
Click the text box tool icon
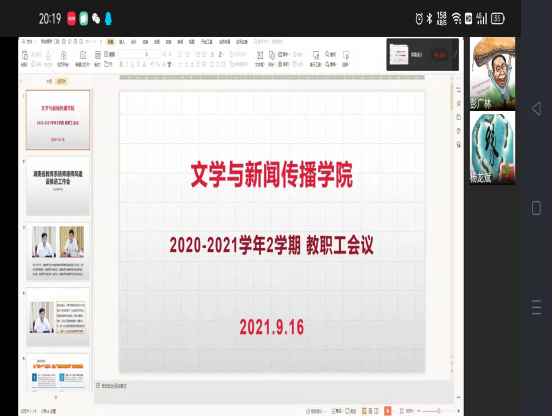(x=260, y=55)
